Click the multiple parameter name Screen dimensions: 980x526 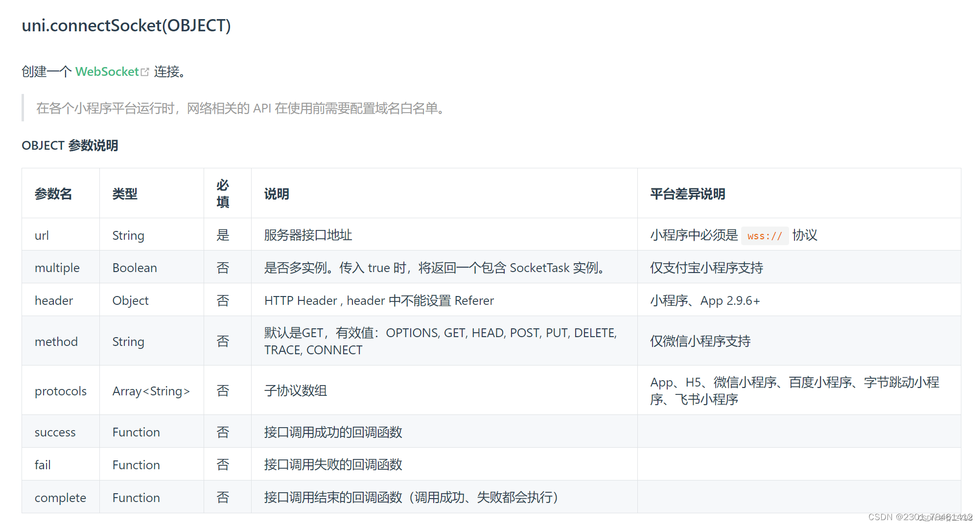(x=57, y=268)
